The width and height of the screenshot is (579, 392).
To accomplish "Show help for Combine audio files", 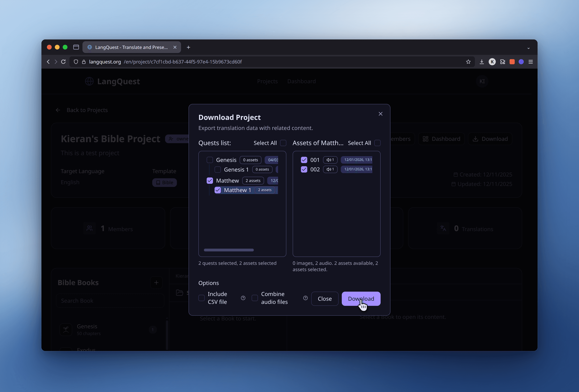I will point(305,298).
